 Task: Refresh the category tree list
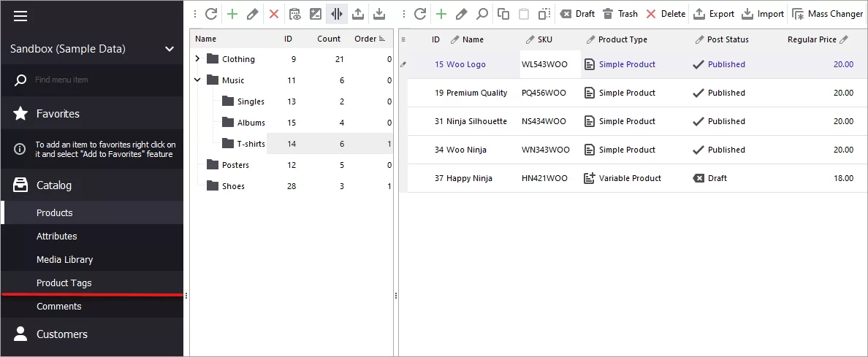click(211, 14)
